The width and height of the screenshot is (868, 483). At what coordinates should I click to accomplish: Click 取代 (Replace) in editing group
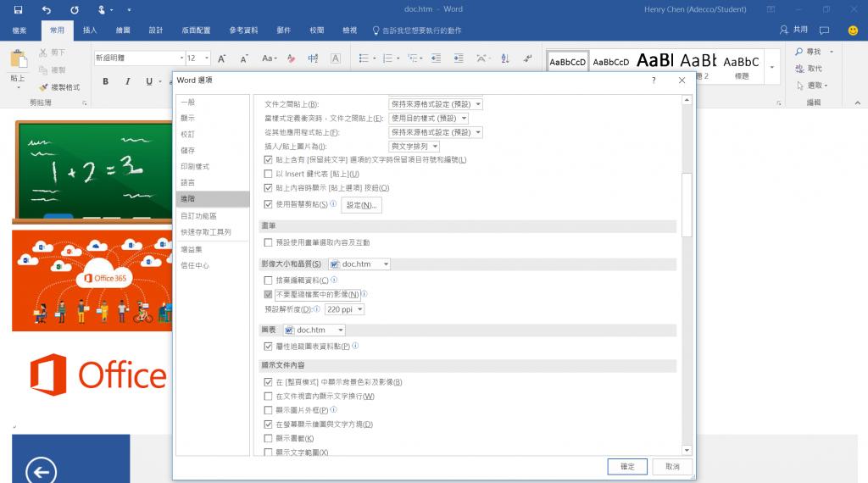tap(809, 69)
